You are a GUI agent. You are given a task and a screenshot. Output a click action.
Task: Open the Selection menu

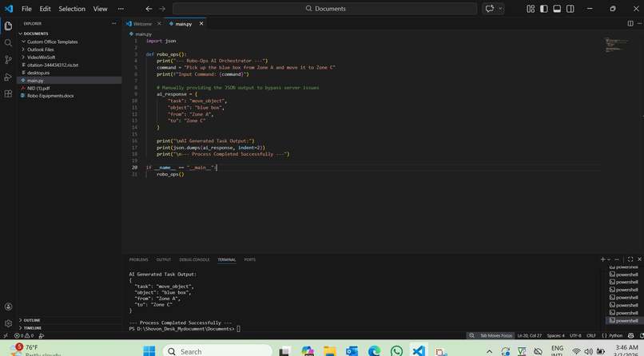72,9
